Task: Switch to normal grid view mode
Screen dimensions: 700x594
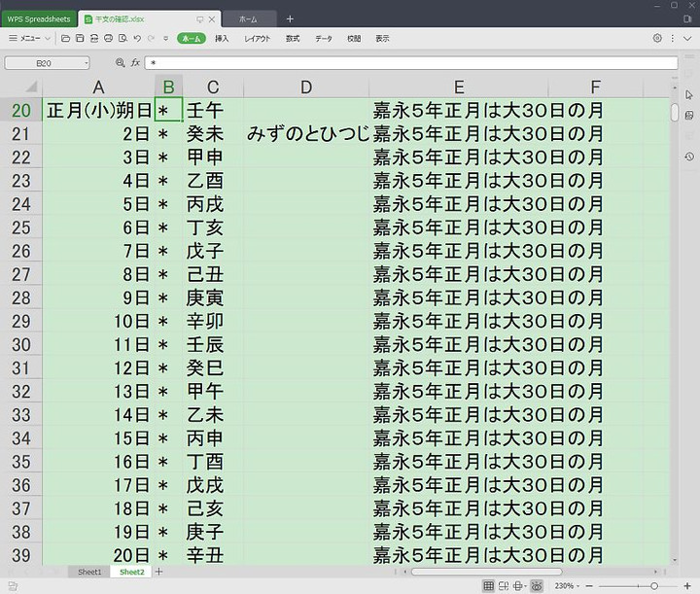Action: click(488, 586)
